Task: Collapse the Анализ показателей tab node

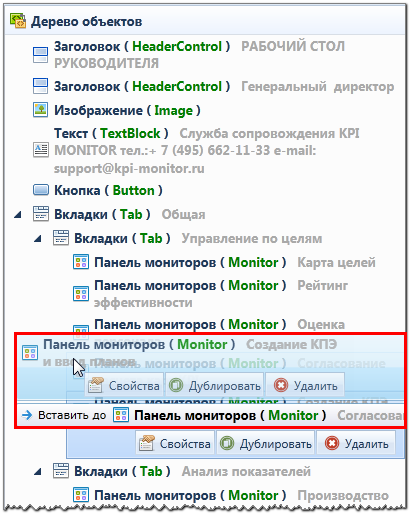Action: pyautogui.click(x=38, y=471)
